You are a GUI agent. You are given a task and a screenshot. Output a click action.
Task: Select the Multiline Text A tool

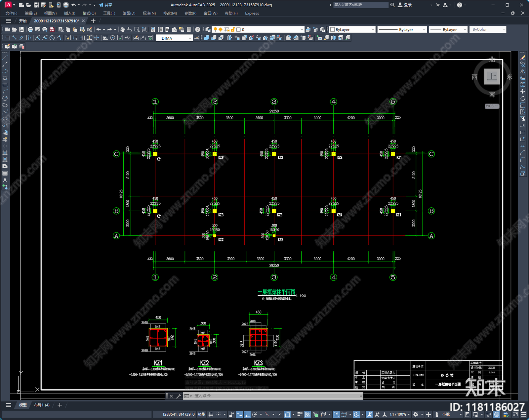(x=5, y=180)
